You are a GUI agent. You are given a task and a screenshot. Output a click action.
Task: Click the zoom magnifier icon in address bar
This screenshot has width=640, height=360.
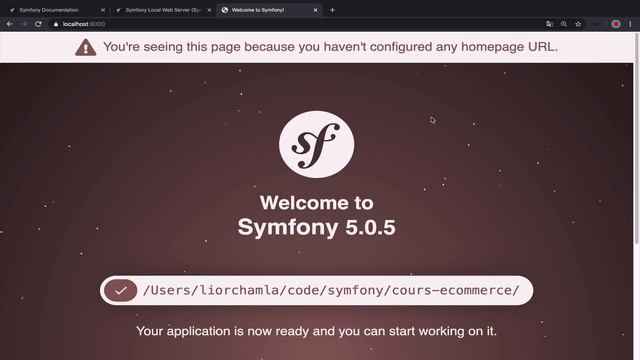click(564, 24)
